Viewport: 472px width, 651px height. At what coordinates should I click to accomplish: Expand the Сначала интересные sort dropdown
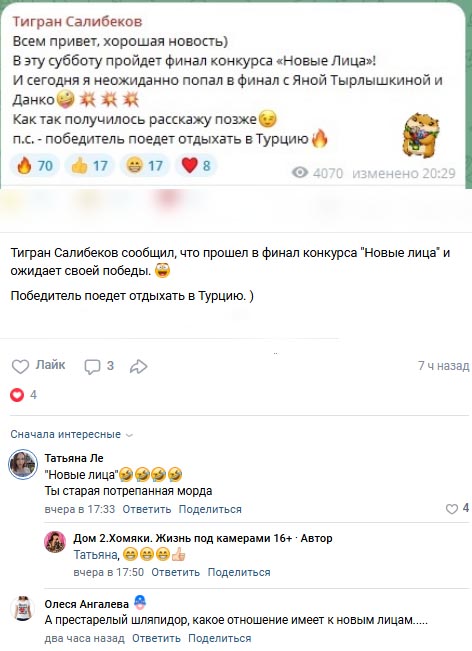[x=71, y=435]
